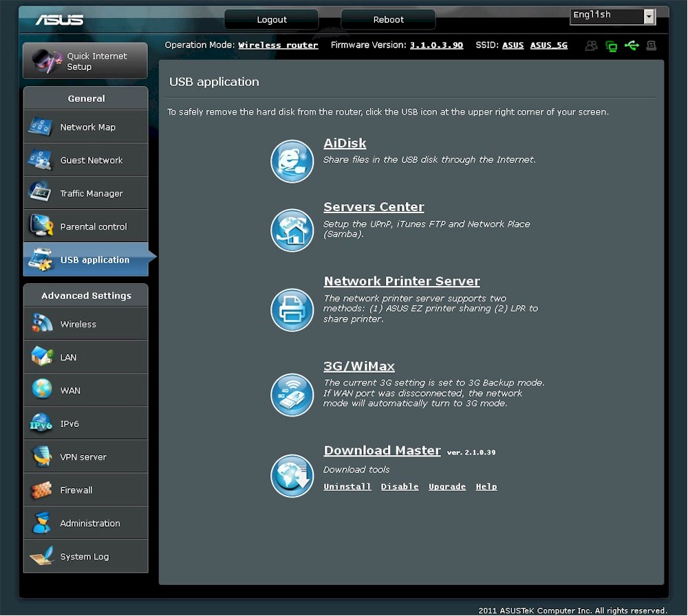The width and height of the screenshot is (688, 616).
Task: Click Disable under Download Master
Action: (400, 487)
